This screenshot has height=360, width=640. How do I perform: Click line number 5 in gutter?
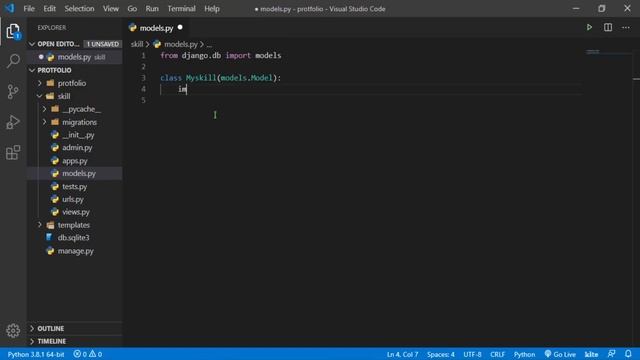(x=143, y=100)
